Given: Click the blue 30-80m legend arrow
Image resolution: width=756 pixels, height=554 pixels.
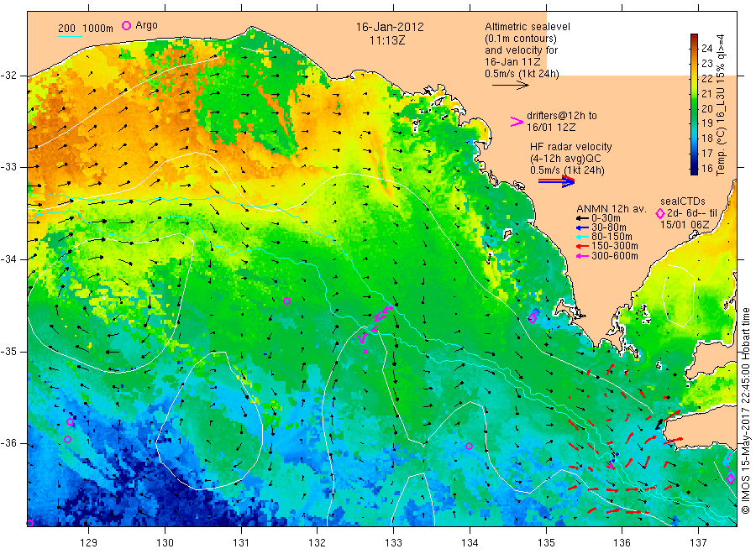Looking at the screenshot, I should [x=582, y=227].
